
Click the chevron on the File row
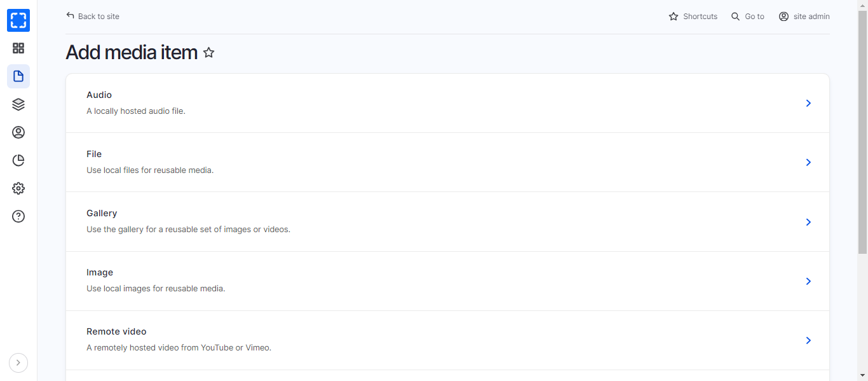tap(808, 162)
